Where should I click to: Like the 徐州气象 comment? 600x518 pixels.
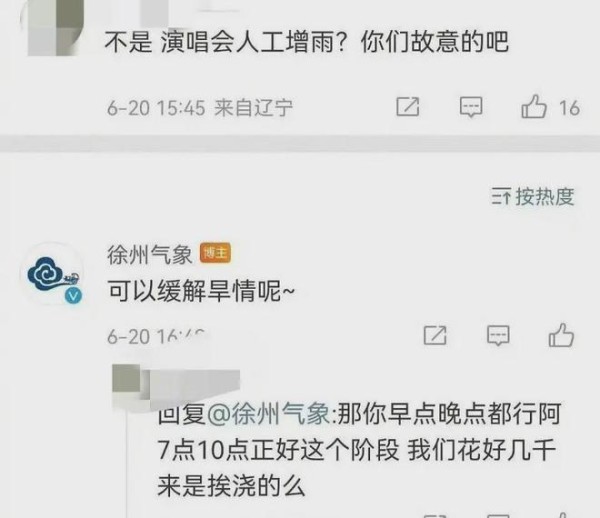click(x=561, y=336)
